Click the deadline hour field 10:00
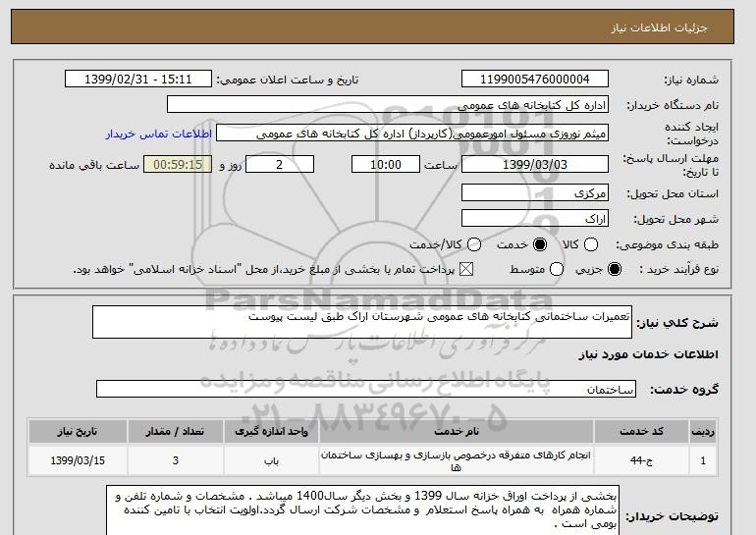Image resolution: width=756 pixels, height=535 pixels. [386, 164]
